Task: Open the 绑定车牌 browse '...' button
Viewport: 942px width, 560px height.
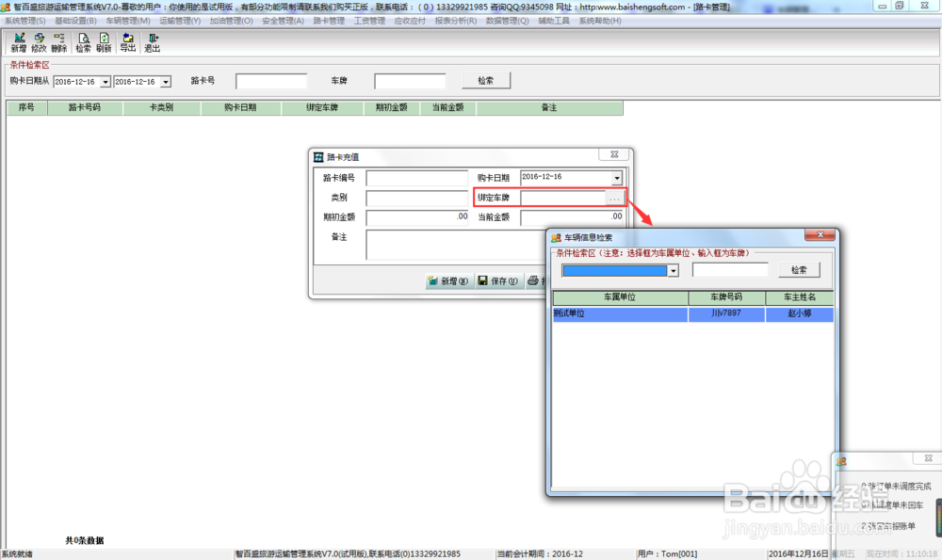Action: point(614,198)
